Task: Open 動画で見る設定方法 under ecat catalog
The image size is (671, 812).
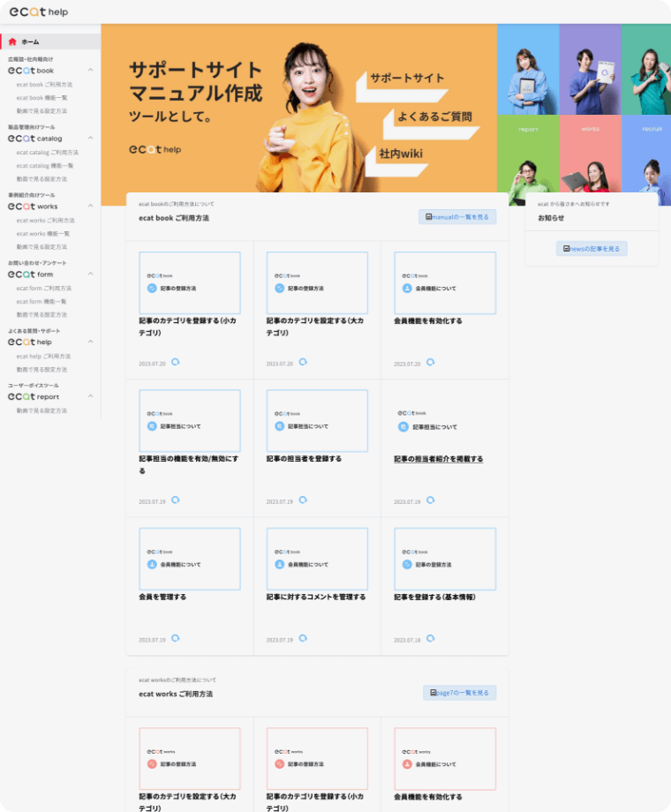Action: click(41, 179)
